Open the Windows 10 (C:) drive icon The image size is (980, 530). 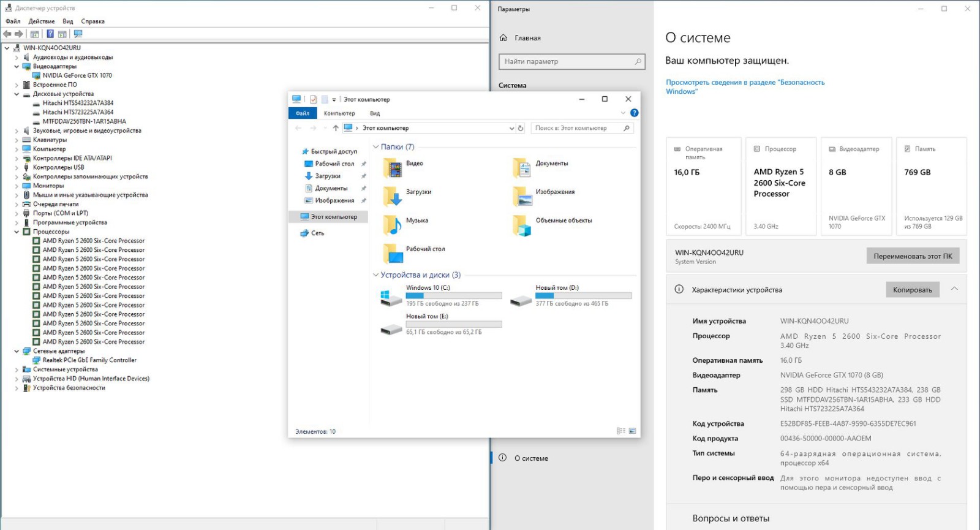[x=391, y=298]
